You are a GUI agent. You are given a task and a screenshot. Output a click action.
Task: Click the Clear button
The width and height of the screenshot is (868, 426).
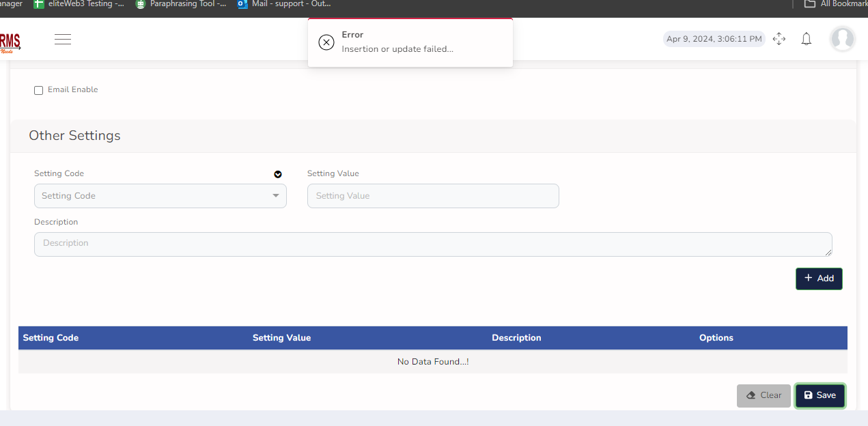tap(764, 395)
